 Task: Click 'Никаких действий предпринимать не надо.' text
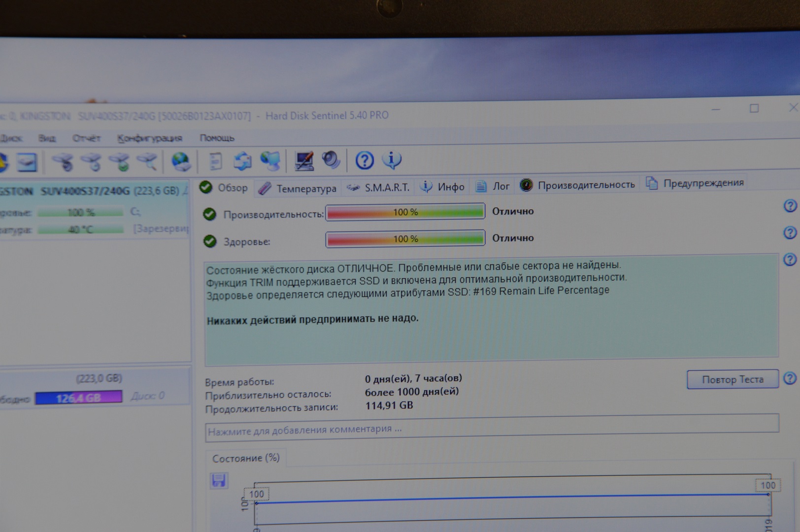(312, 320)
